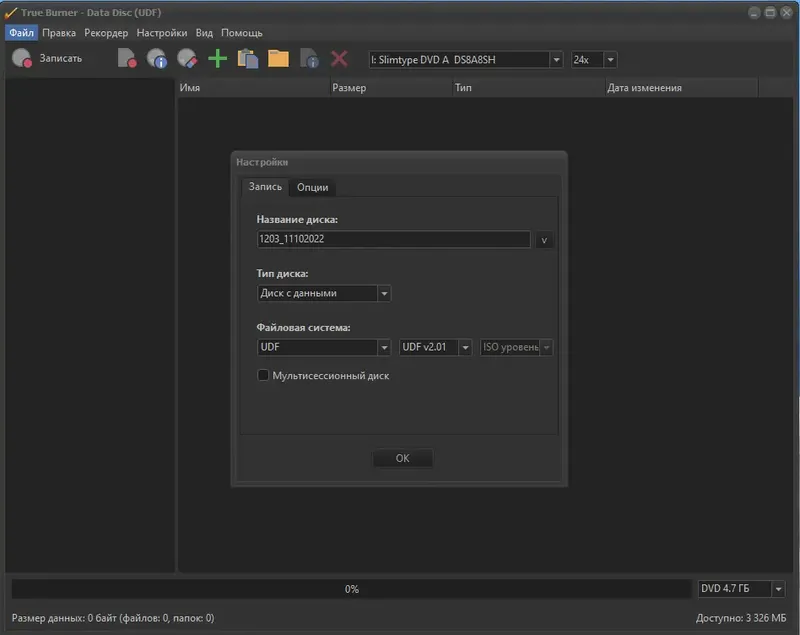Viewport: 800px width, 635px height.
Task: Open the Правка menu
Action: point(59,33)
